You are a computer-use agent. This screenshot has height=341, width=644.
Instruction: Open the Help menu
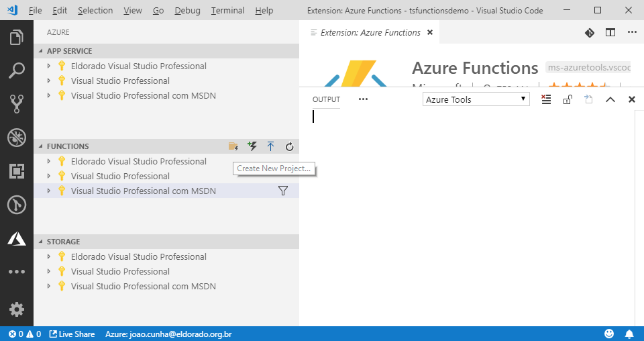click(264, 10)
